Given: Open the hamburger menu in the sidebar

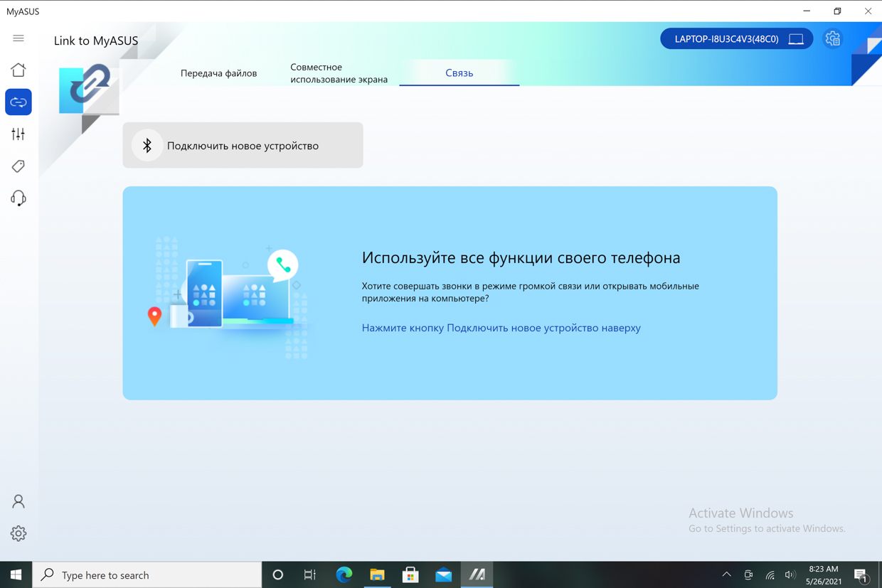Looking at the screenshot, I should pos(18,38).
